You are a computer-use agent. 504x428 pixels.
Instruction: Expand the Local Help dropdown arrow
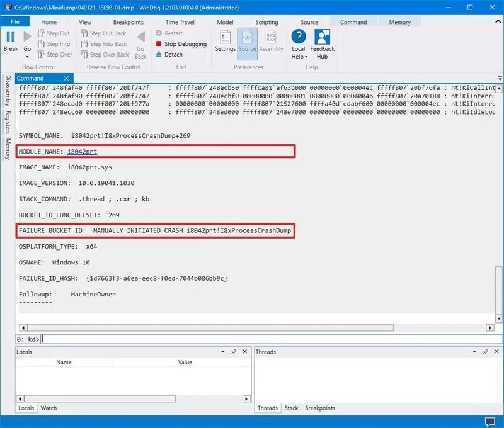[306, 57]
